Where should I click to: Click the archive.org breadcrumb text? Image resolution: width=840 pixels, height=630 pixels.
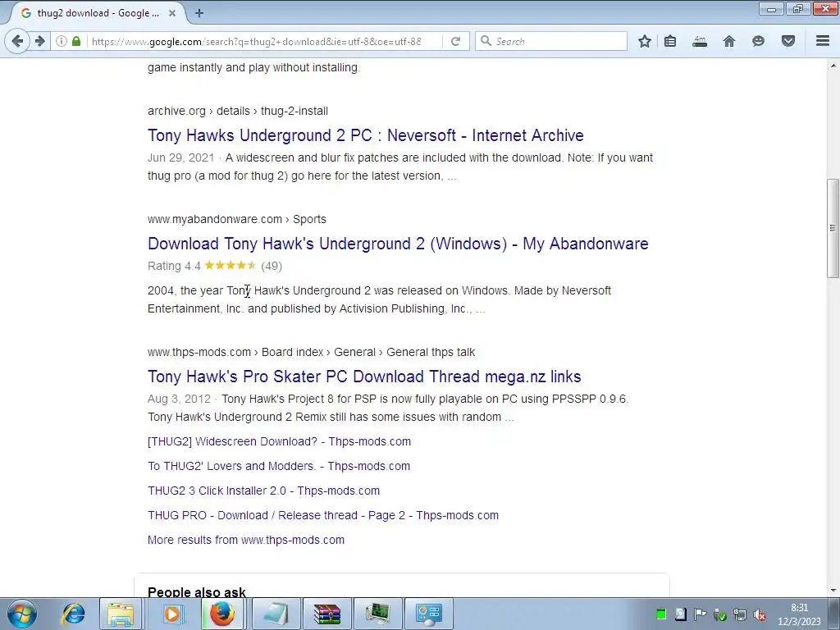[238, 111]
